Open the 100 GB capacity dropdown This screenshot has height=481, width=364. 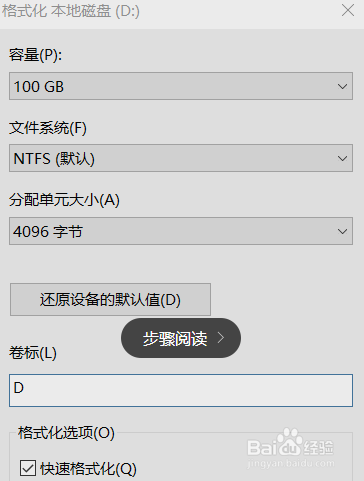181,86
